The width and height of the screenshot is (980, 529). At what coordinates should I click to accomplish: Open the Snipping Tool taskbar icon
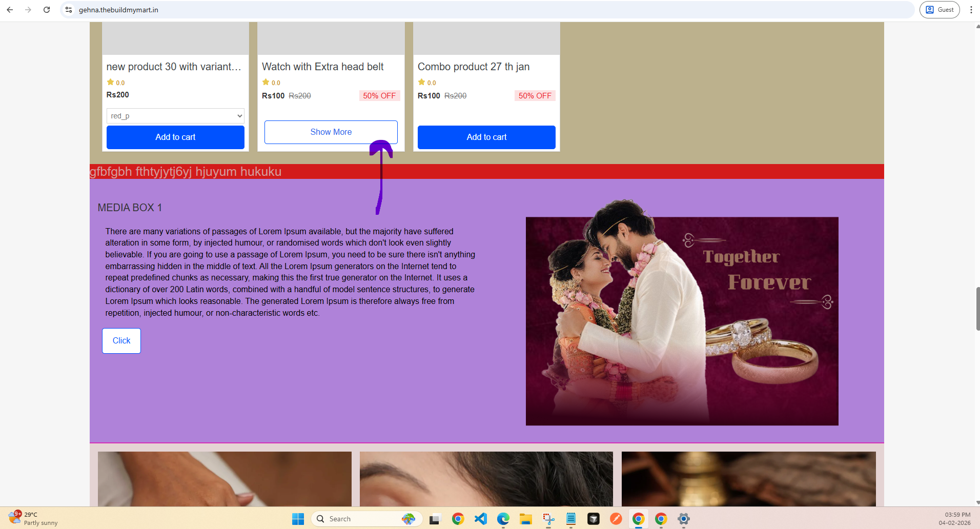pos(548,519)
